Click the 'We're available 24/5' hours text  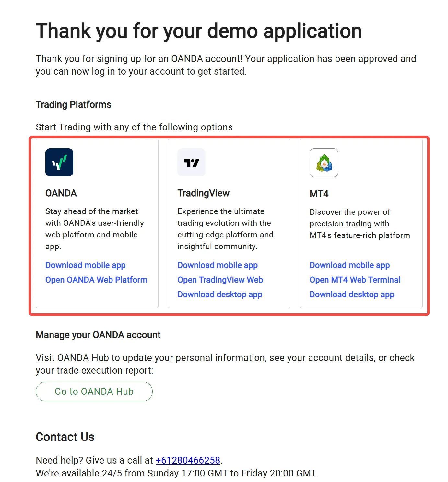pos(177,473)
